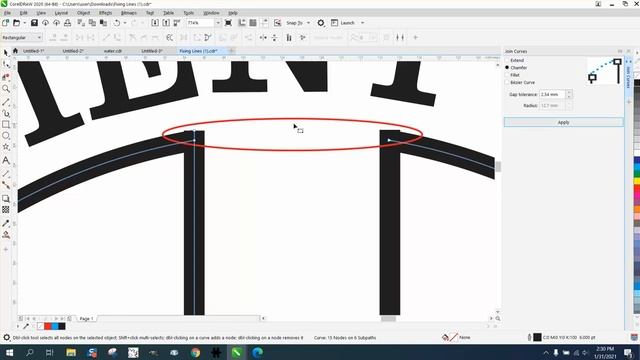The width and height of the screenshot is (640, 360).
Task: Select the Transparency checkerboard tool
Action: [6, 209]
